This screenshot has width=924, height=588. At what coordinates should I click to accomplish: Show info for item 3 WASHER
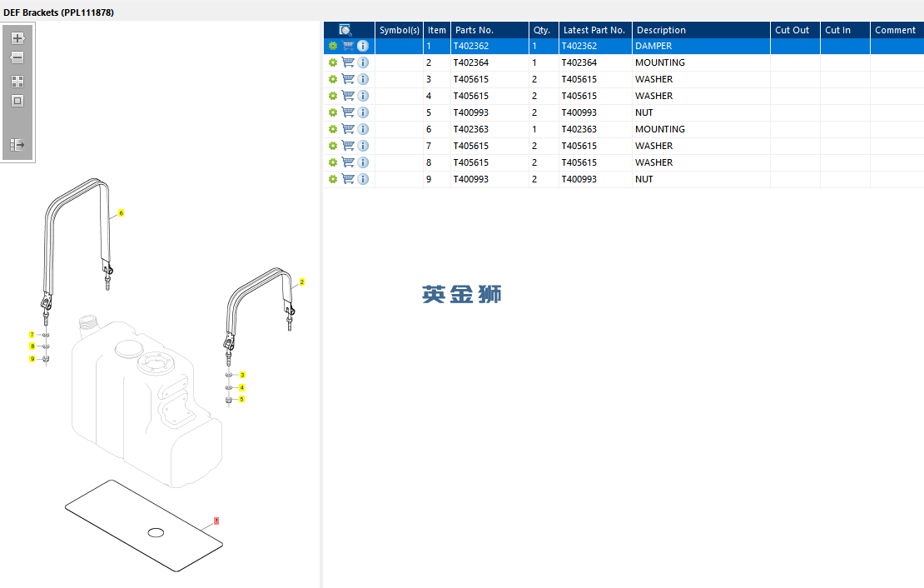(363, 79)
